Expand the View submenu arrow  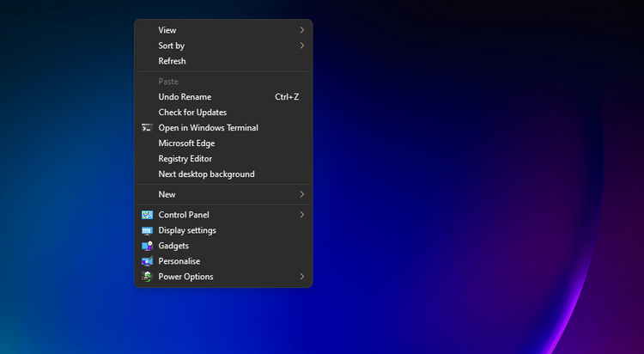click(x=302, y=30)
